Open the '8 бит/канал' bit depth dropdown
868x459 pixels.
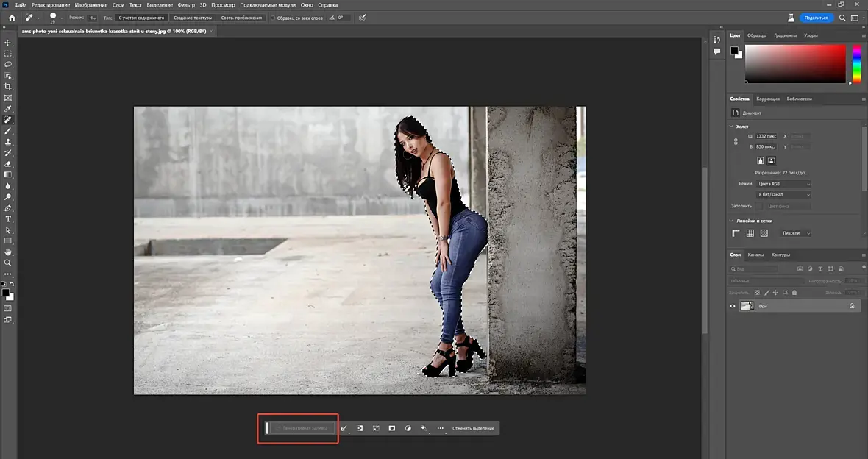(783, 194)
